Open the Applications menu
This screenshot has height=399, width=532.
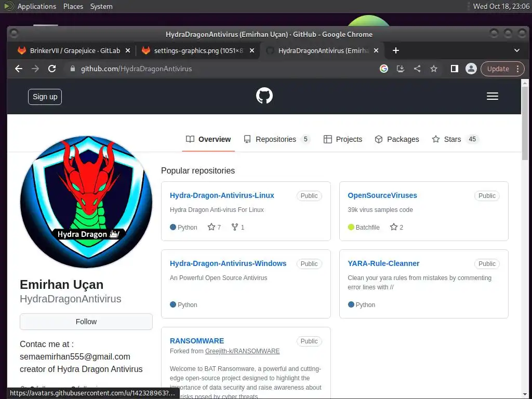click(x=37, y=6)
